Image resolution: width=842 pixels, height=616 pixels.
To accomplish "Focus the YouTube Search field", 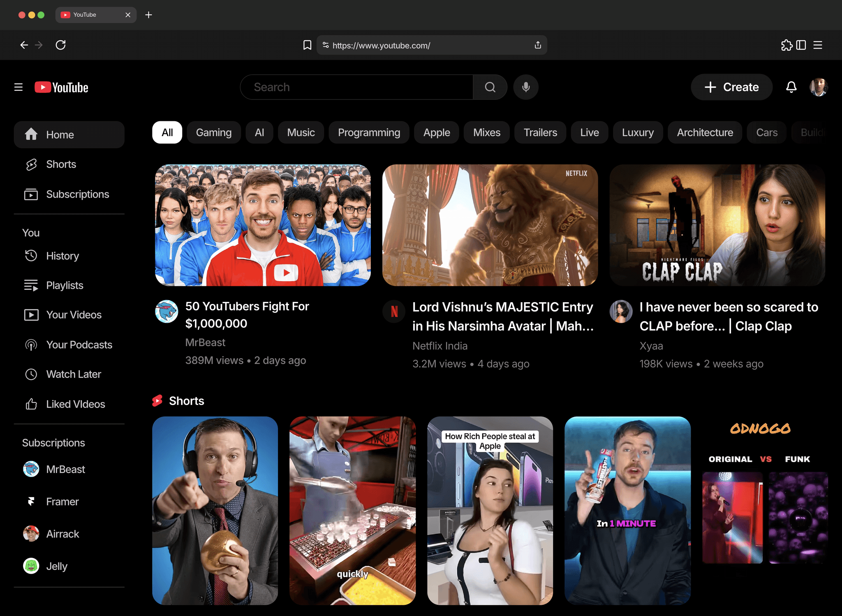I will 356,87.
